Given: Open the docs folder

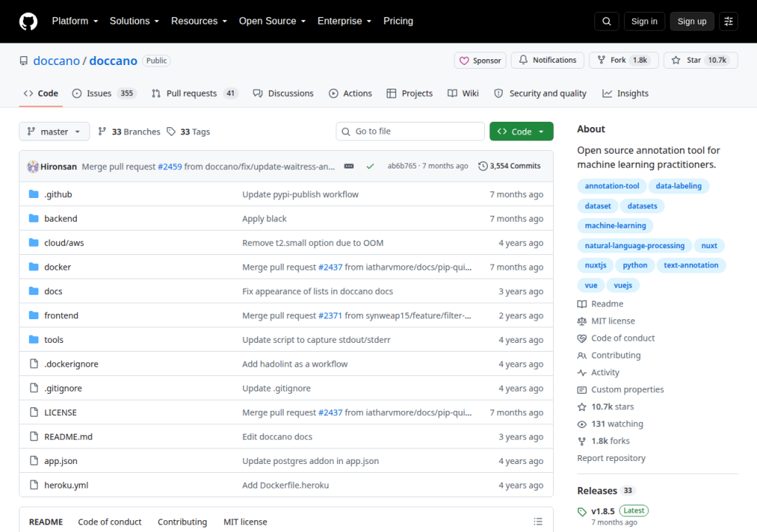Looking at the screenshot, I should pyautogui.click(x=53, y=291).
